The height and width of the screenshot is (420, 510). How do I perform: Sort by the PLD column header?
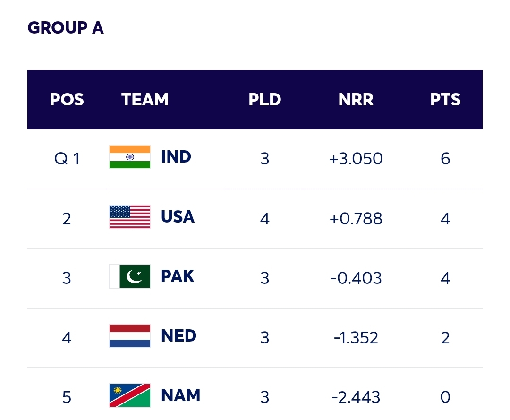coord(264,100)
